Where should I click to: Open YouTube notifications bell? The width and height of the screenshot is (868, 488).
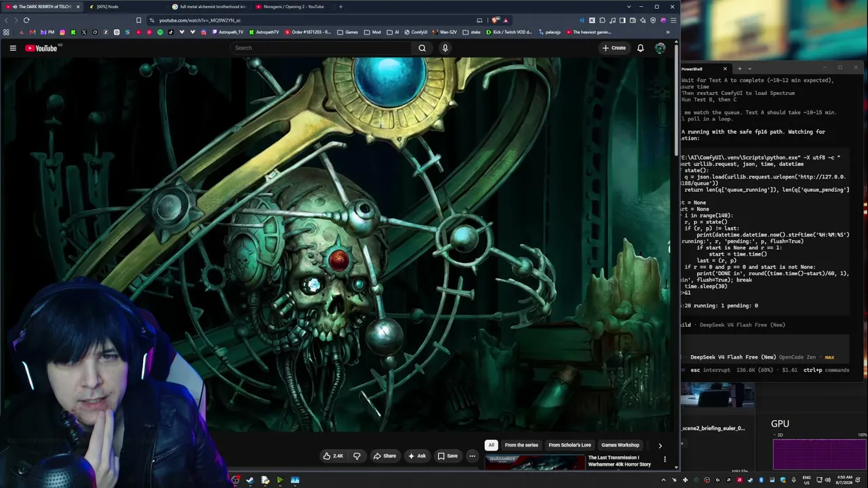coord(640,48)
